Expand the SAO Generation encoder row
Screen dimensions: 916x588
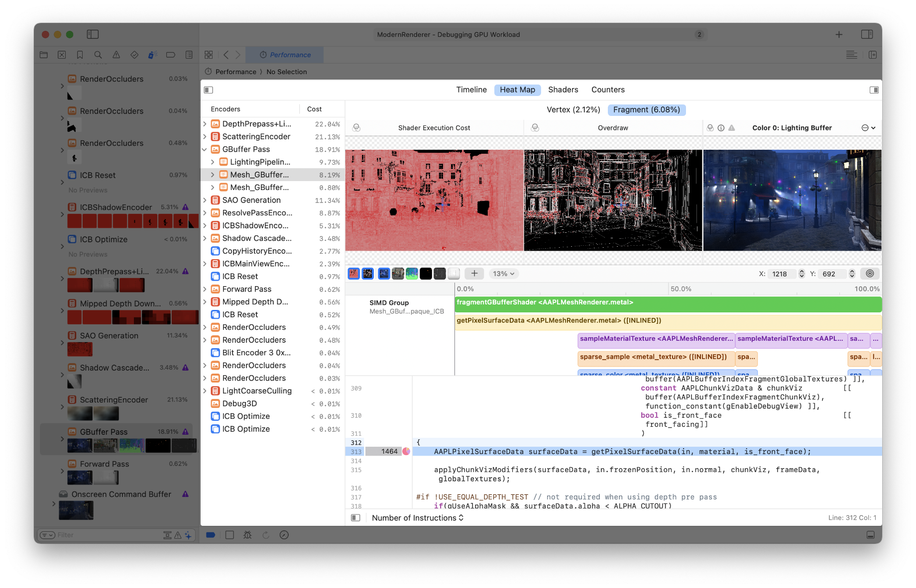tap(204, 200)
